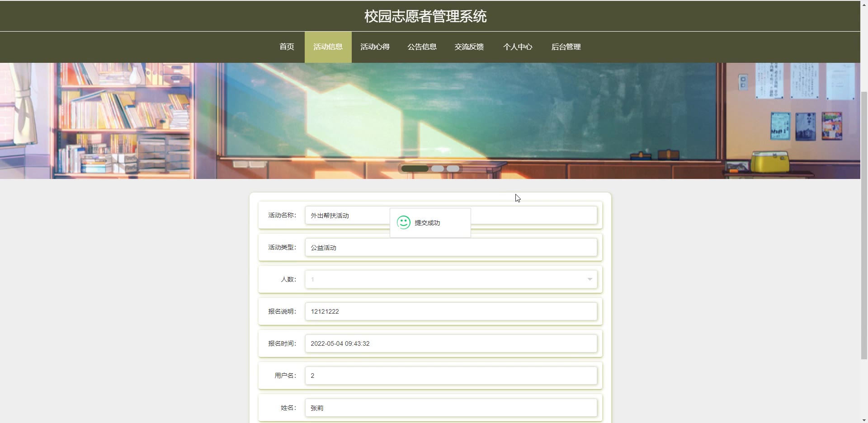Expand the 人数 dropdown arrow

590,279
